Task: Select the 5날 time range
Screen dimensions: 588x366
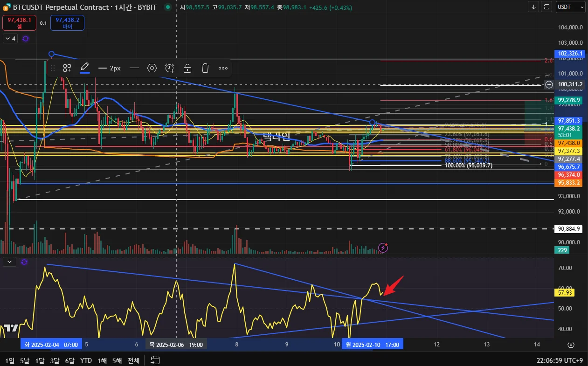Action: (25, 360)
